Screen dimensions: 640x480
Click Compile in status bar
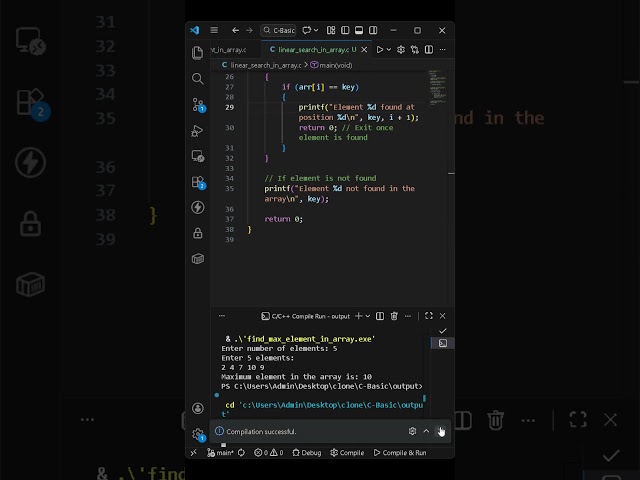click(347, 453)
